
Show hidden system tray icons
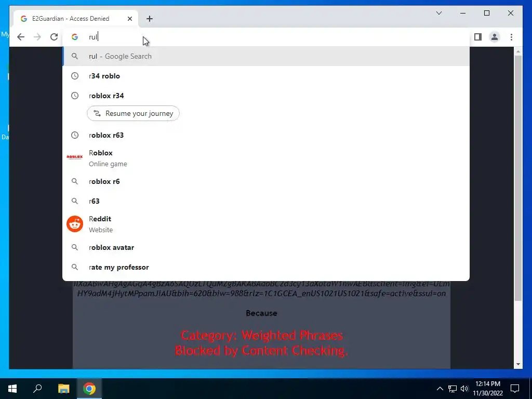(440, 389)
